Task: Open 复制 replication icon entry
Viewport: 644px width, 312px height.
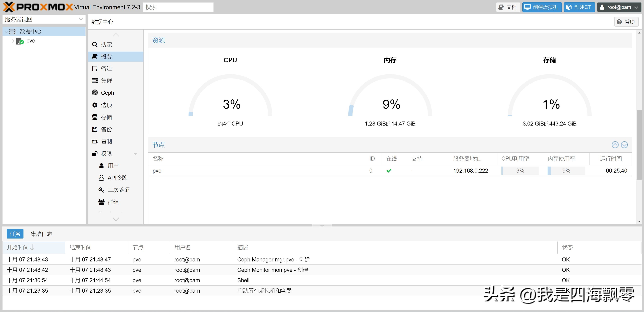Action: 94,142
